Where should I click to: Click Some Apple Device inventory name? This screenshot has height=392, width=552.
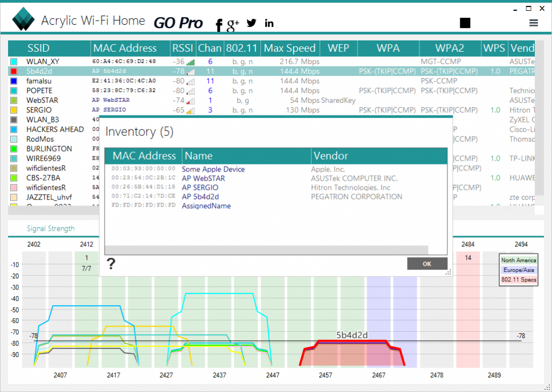coord(213,169)
